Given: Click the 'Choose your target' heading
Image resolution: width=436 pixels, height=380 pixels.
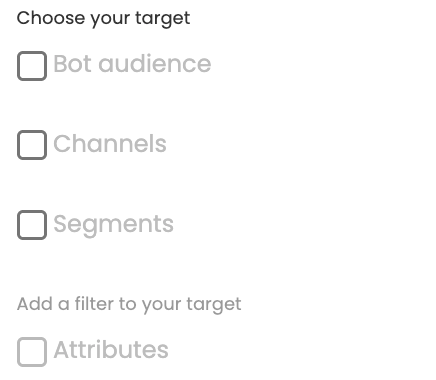Looking at the screenshot, I should [x=103, y=18].
